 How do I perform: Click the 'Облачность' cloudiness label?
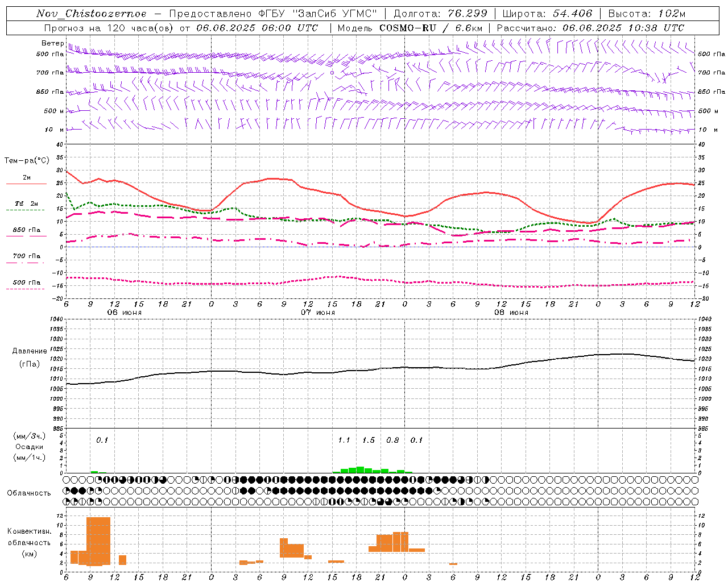(x=29, y=493)
